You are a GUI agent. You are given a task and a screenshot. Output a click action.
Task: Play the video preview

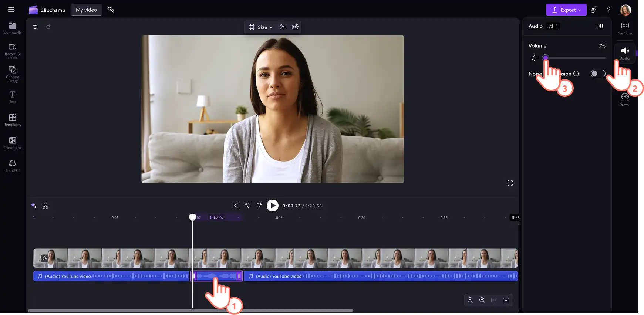coord(273,206)
